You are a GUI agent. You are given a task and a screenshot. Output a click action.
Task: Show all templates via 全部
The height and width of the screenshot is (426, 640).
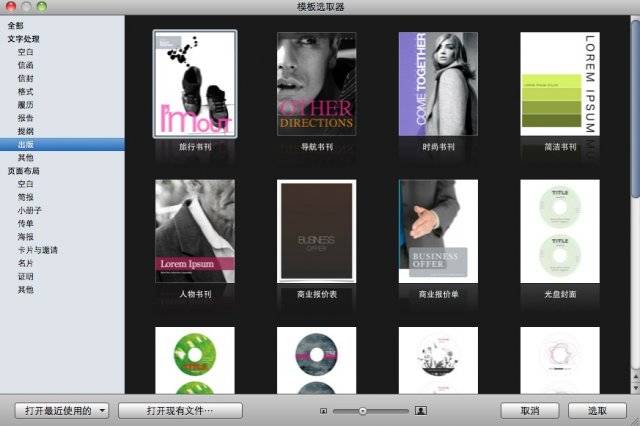[15, 25]
